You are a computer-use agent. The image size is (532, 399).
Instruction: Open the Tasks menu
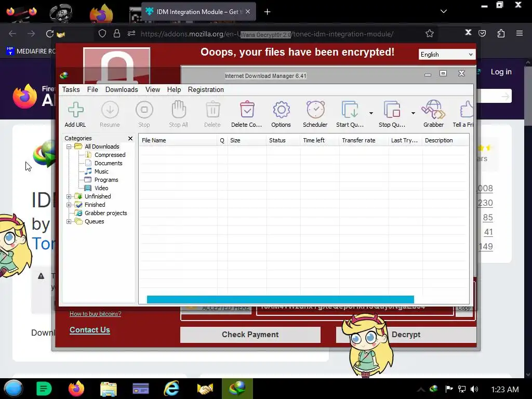click(x=71, y=89)
